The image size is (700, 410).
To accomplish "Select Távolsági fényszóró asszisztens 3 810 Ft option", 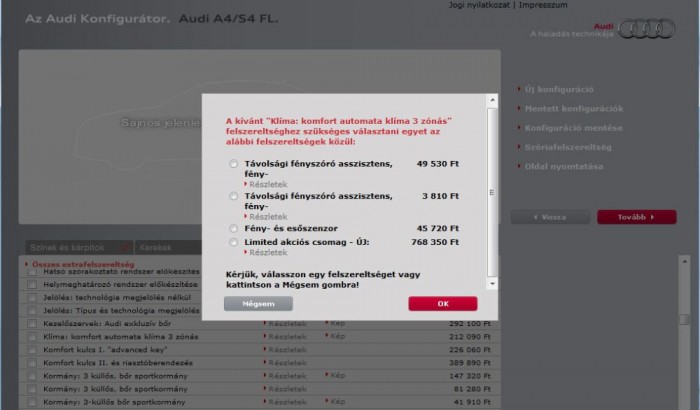I will [233, 196].
